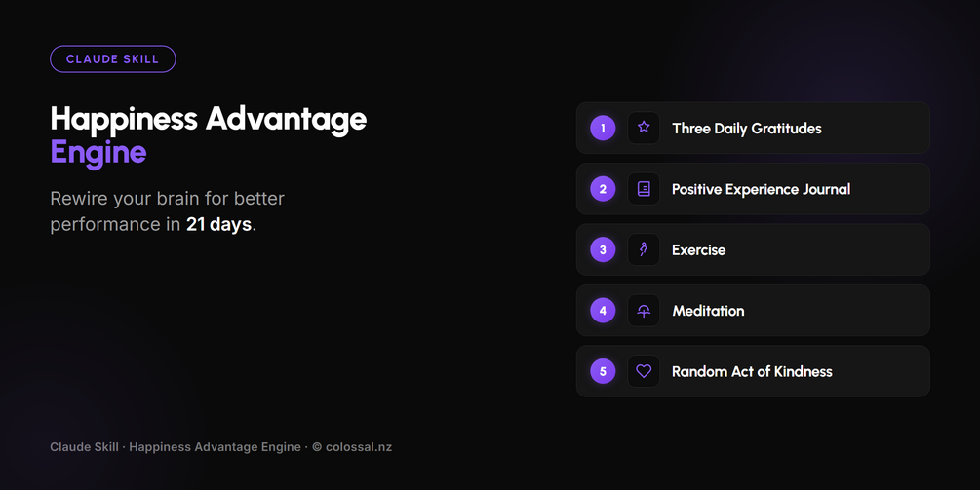This screenshot has width=980, height=490.
Task: Click the star icon for Three Daily Gratitudes
Action: 644,128
